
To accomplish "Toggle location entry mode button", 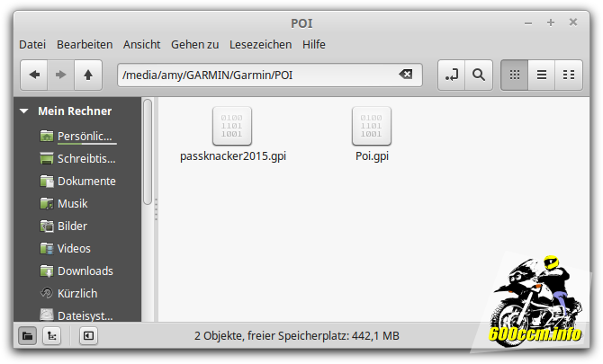I will tap(451, 75).
